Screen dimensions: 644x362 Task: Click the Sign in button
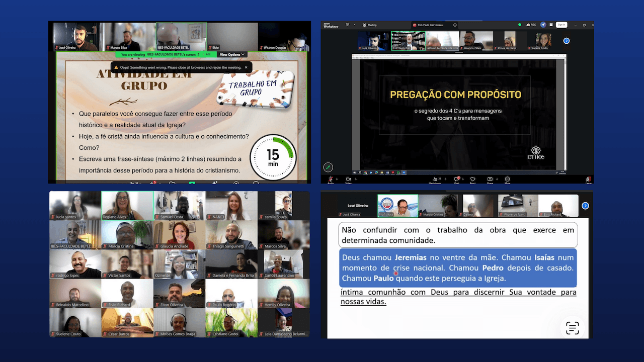pos(561,25)
